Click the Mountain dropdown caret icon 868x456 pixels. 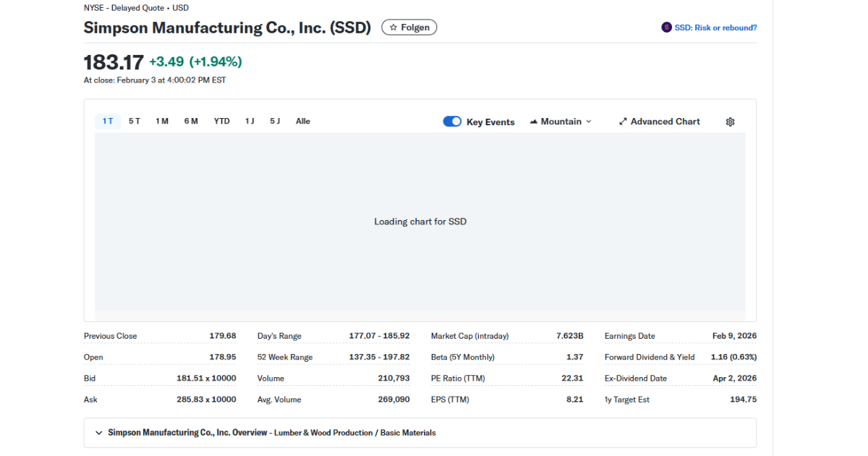588,121
